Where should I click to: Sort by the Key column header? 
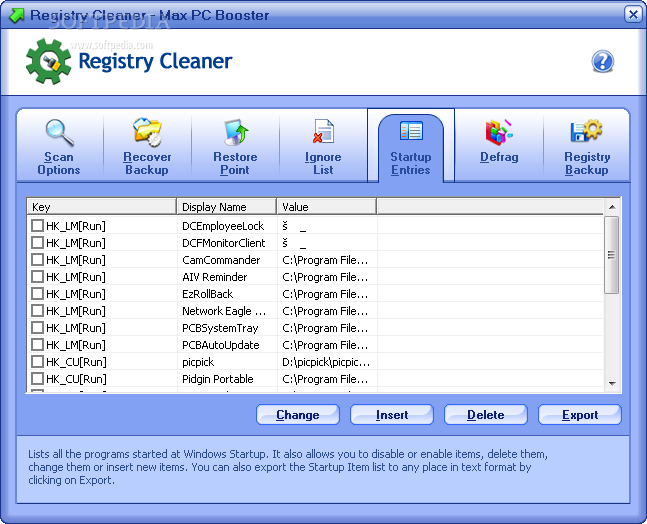(x=102, y=207)
